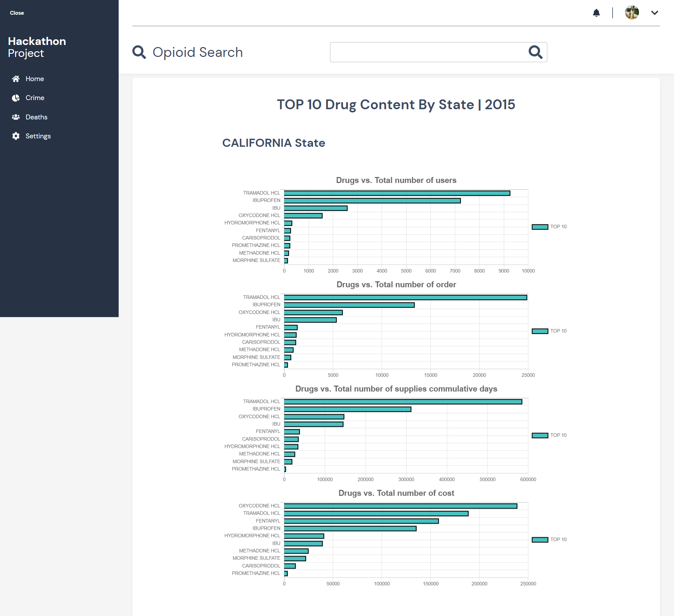This screenshot has height=616, width=674.
Task: Click the Close link in the sidebar
Action: pos(16,13)
